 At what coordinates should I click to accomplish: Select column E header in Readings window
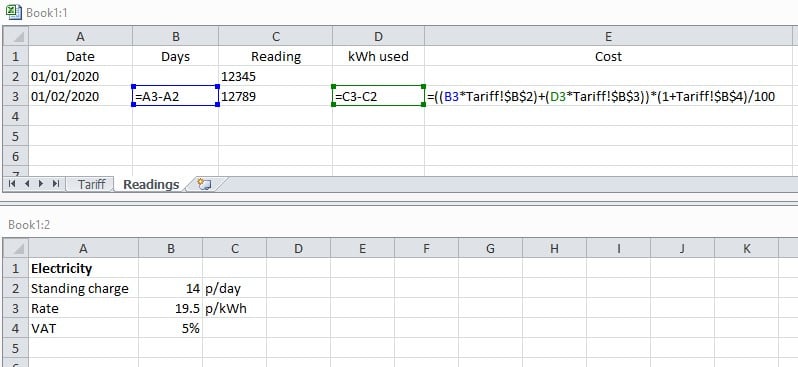[x=608, y=36]
